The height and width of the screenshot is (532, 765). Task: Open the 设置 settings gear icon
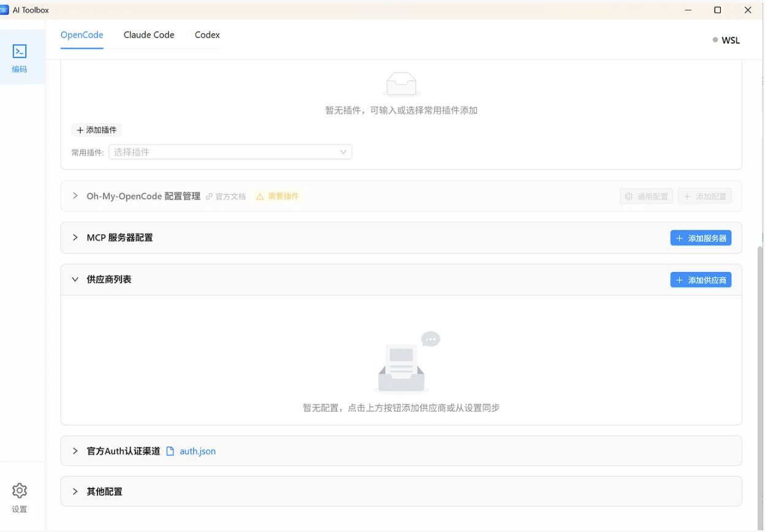click(19, 490)
